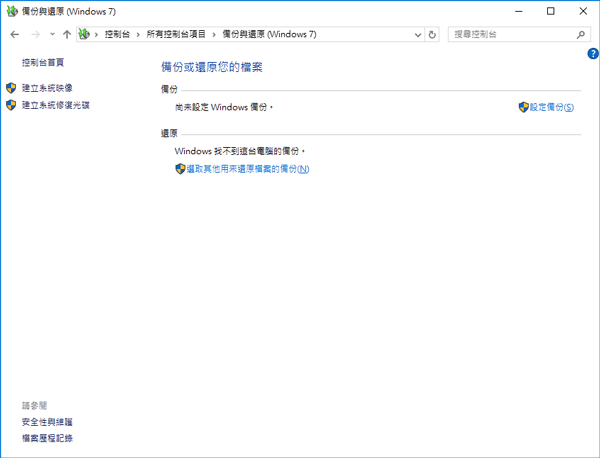
Task: Go up one level with Up arrow
Action: point(66,34)
